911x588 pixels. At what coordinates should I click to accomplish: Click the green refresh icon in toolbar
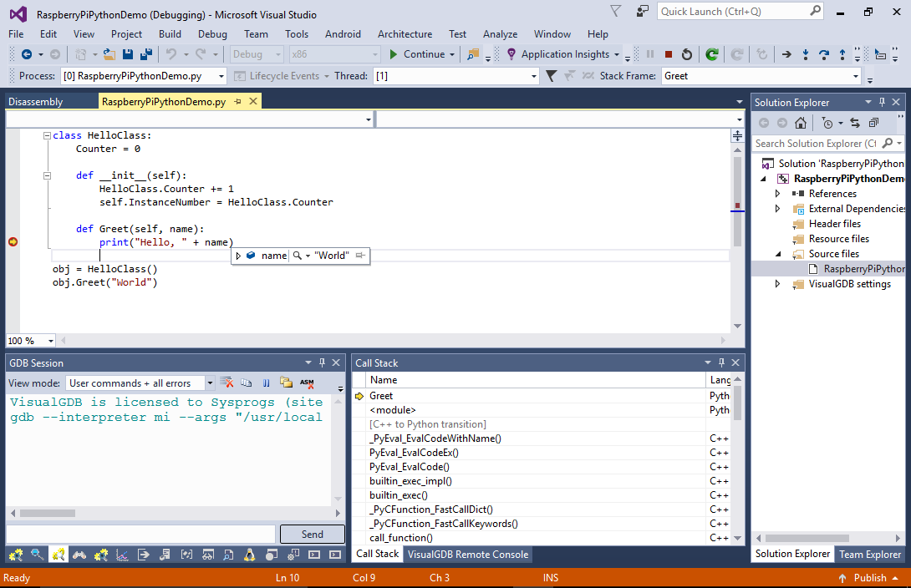point(712,54)
